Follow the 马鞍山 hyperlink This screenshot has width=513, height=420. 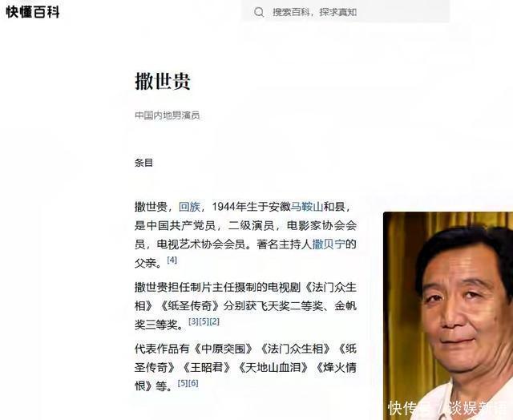pyautogui.click(x=307, y=207)
